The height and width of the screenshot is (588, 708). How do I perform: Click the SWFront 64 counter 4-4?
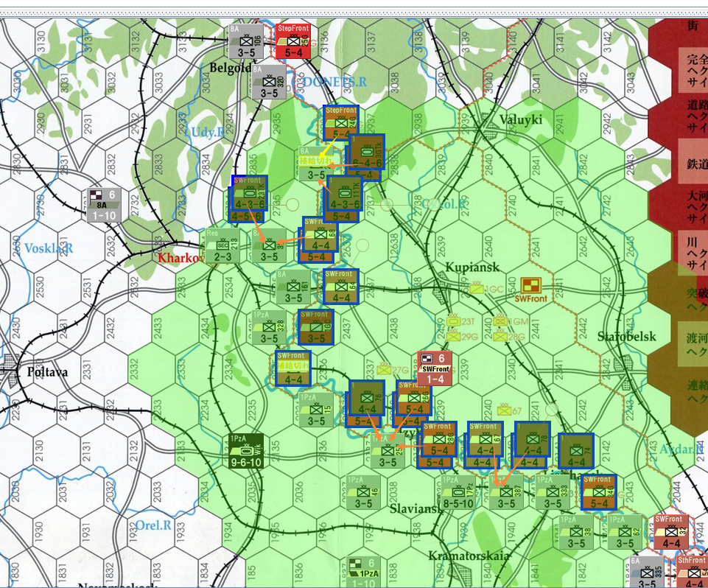(x=341, y=287)
